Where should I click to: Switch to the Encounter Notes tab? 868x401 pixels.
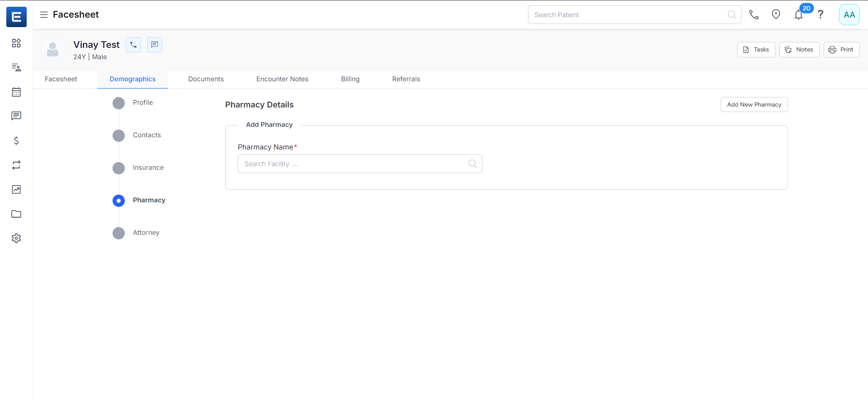(x=282, y=79)
